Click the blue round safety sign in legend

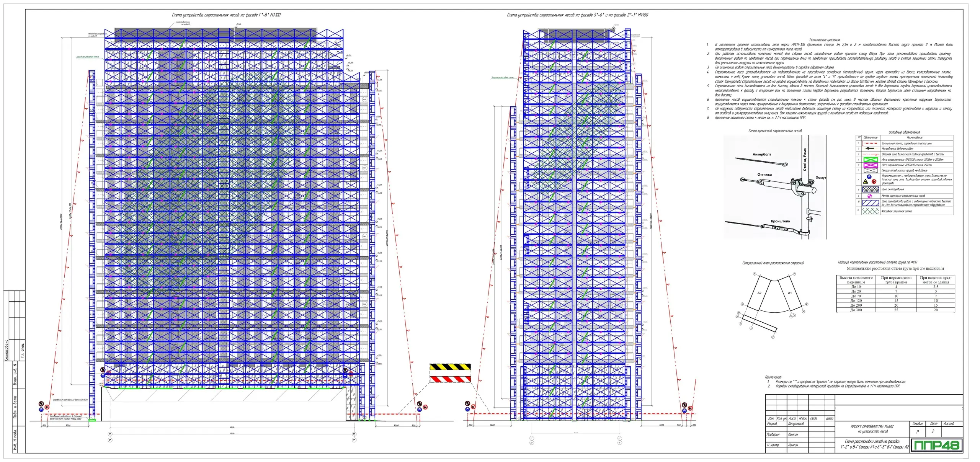[869, 177]
